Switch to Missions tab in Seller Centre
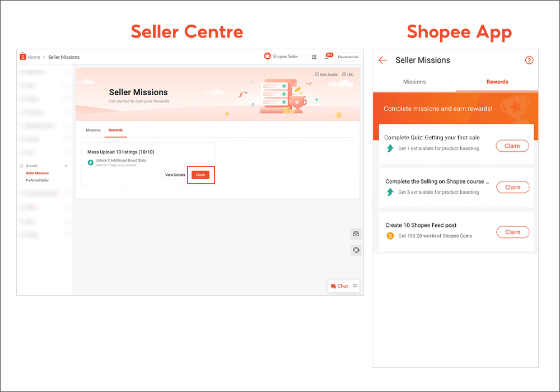The height and width of the screenshot is (392, 560). click(93, 130)
